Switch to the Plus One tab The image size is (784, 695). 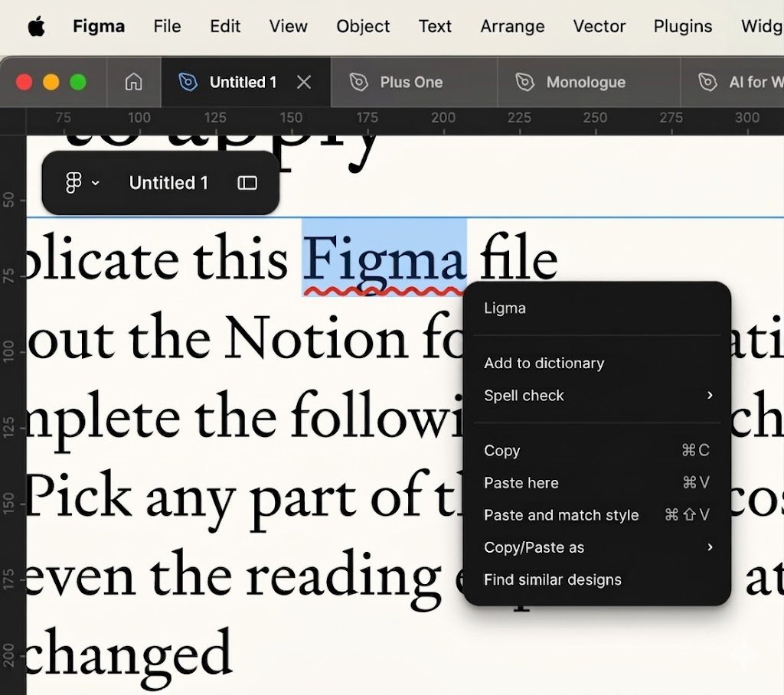(414, 82)
